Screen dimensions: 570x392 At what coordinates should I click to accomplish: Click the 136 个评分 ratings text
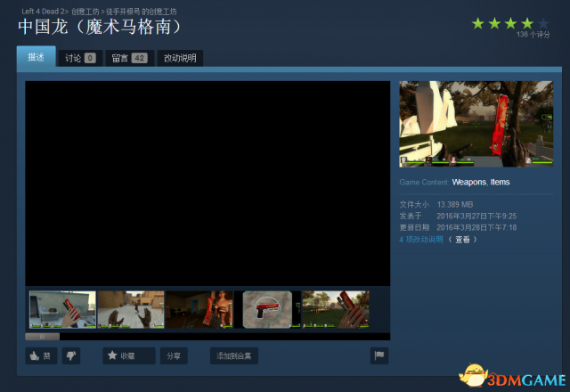(533, 35)
